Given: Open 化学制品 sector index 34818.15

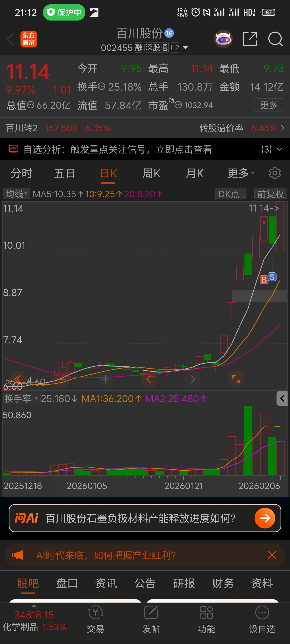Looking at the screenshot, I should [34, 620].
